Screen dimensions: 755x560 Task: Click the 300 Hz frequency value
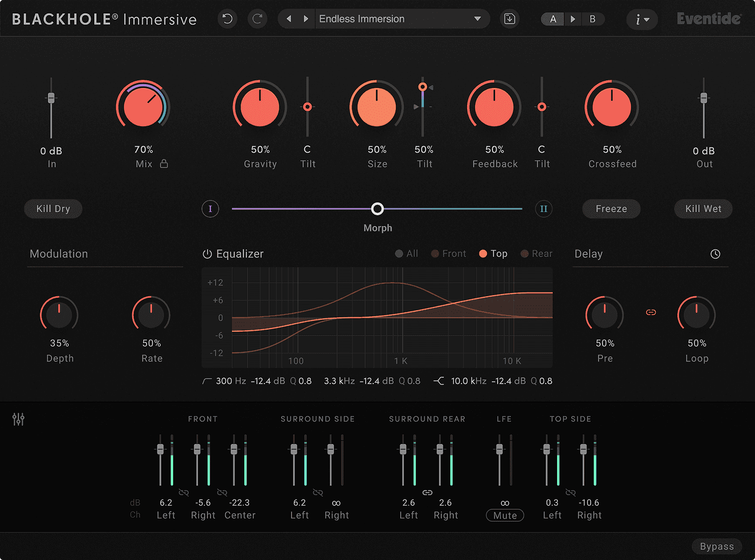[231, 381]
